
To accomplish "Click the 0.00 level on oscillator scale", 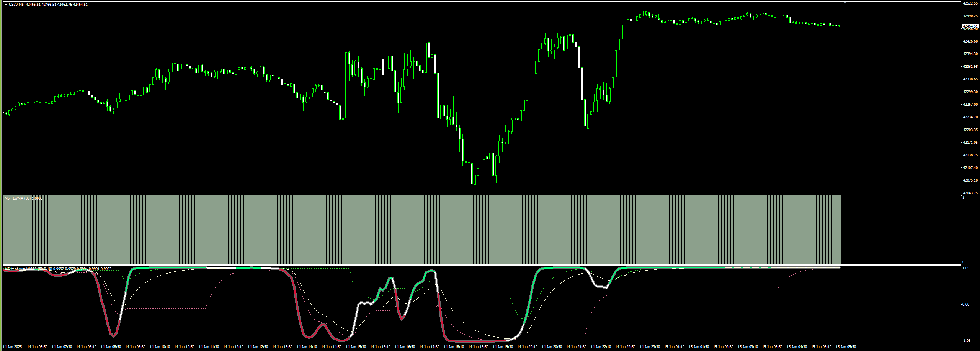I will point(966,305).
